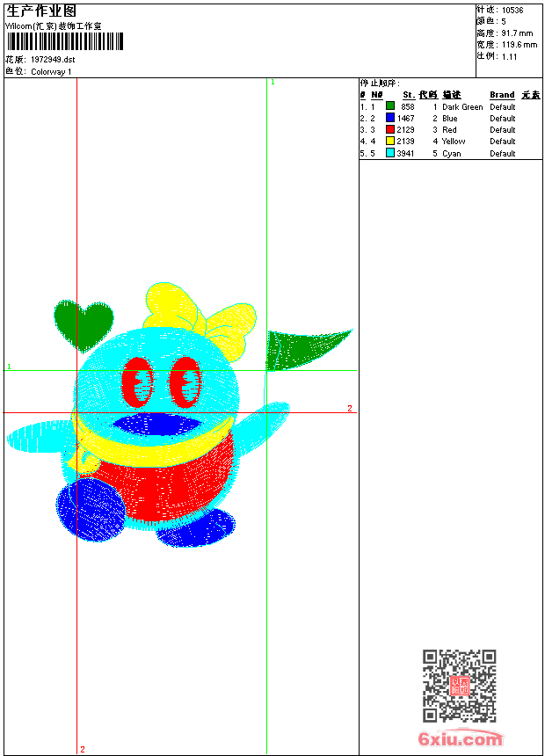The height and width of the screenshot is (756, 545).
Task: Click the Red color swatch in row 3
Action: (x=390, y=129)
